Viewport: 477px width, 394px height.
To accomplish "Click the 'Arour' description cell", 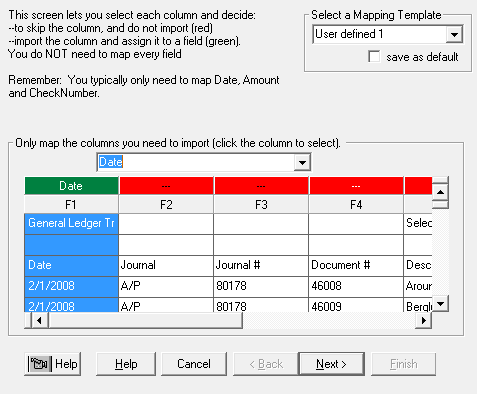I will point(418,286).
